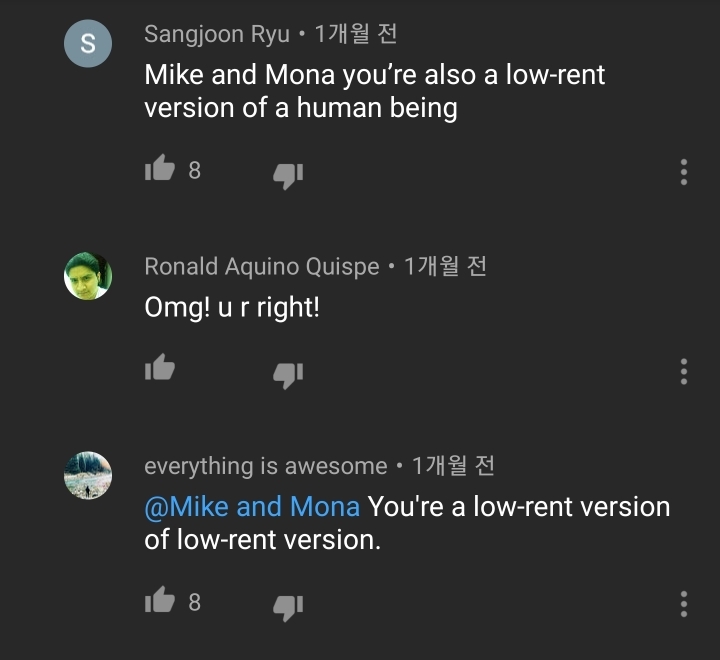The image size is (720, 660).
Task: Open everything is awesome's channel name
Action: click(x=265, y=466)
